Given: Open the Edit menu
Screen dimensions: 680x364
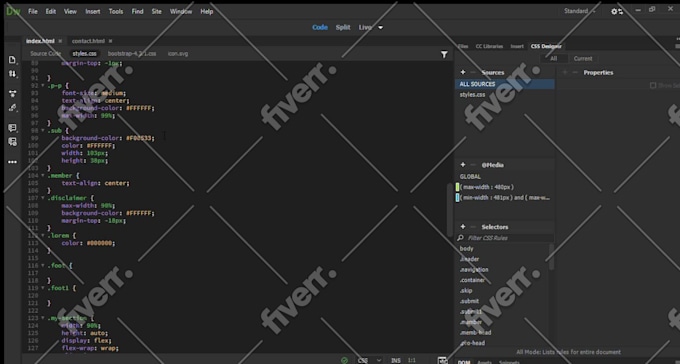Looking at the screenshot, I should pos(51,12).
